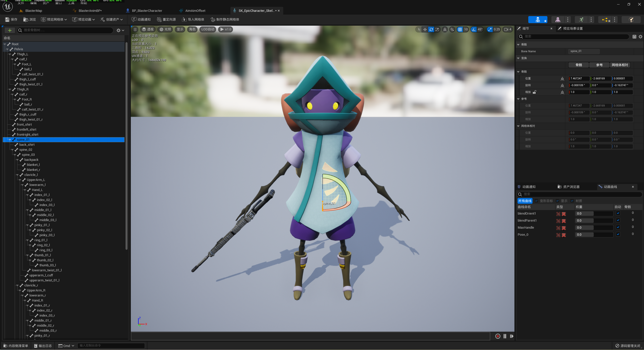644x350 pixels.
Task: Pause the preview playback
Action: (505, 336)
